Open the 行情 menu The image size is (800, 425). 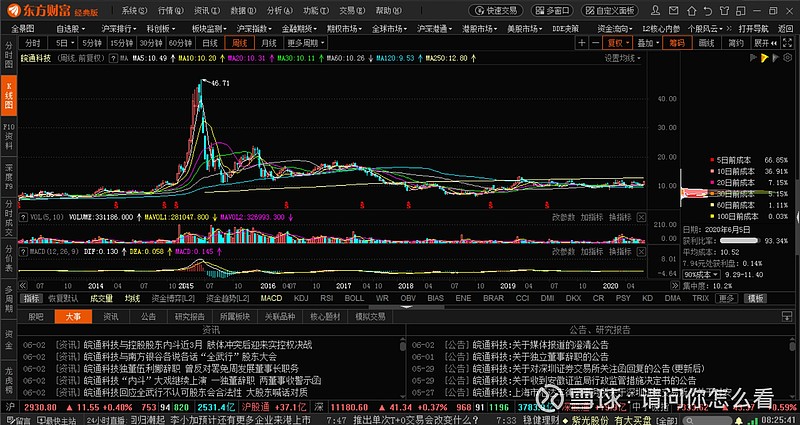click(170, 10)
